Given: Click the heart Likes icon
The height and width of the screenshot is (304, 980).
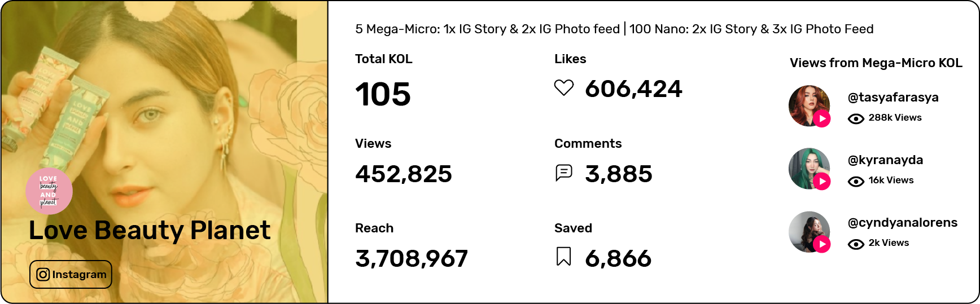Looking at the screenshot, I should tap(563, 88).
